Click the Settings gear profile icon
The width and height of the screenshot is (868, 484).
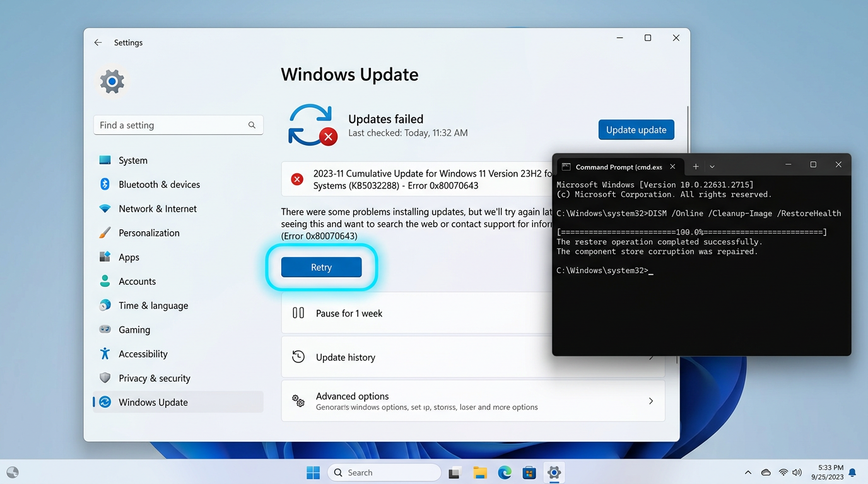pyautogui.click(x=112, y=81)
